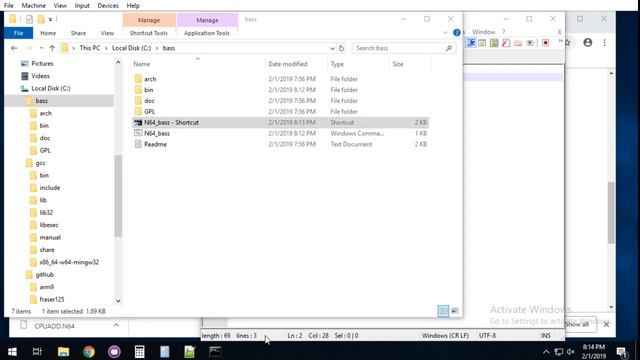Open the View ribbon tab in Explorer
Screen dimensions: 640x360
pos(107,33)
